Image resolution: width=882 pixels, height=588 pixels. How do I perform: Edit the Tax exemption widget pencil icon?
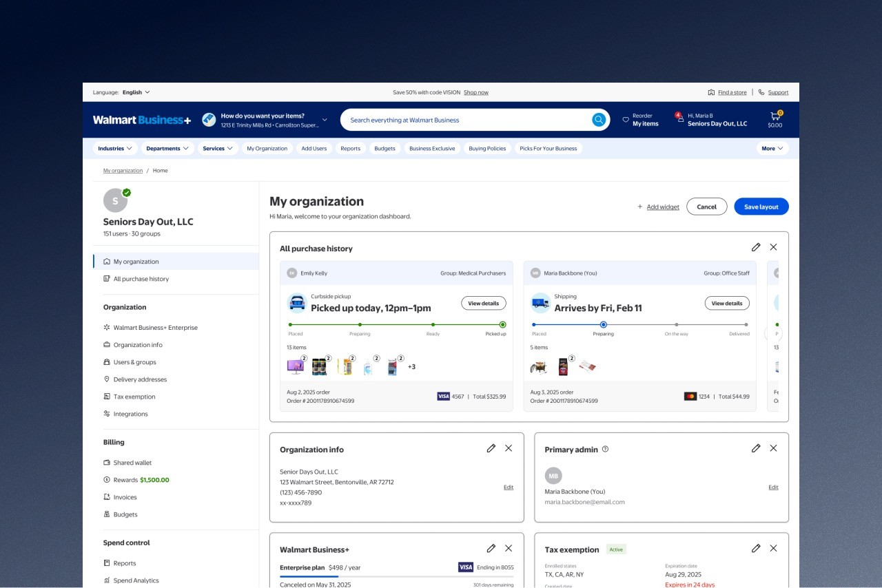756,548
